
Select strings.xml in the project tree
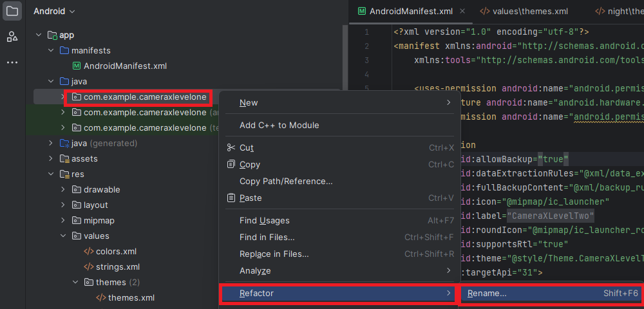point(117,267)
